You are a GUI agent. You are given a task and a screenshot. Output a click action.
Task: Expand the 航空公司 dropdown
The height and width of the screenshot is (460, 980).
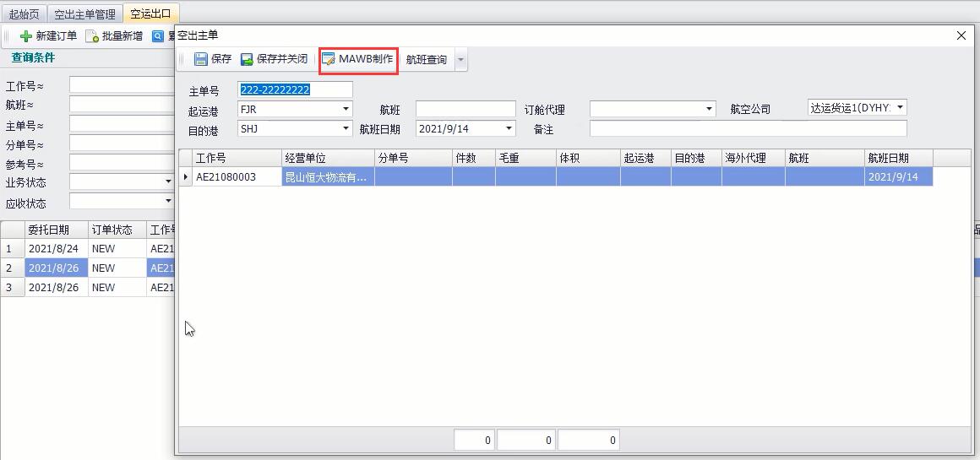pyautogui.click(x=900, y=107)
